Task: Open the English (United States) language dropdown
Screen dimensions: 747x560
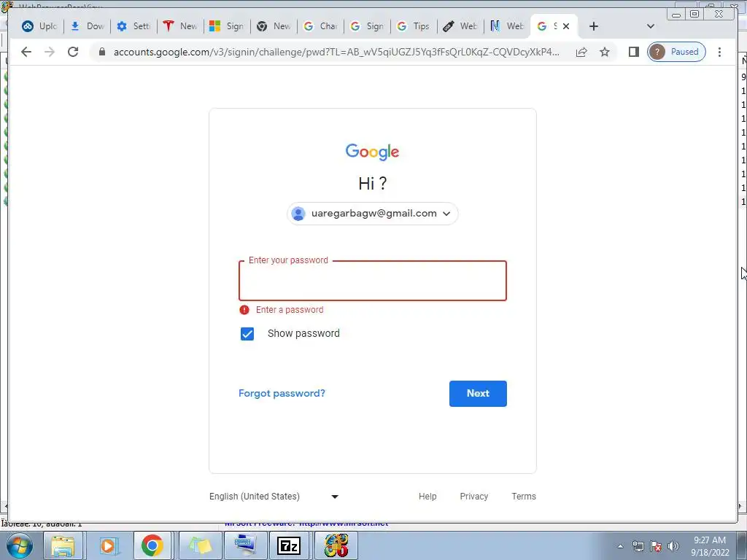Action: (274, 496)
